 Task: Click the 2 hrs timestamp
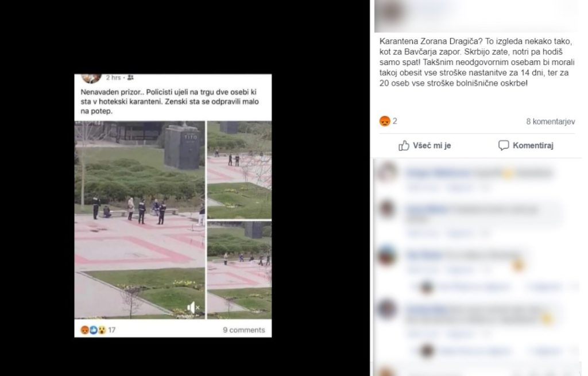coord(113,77)
